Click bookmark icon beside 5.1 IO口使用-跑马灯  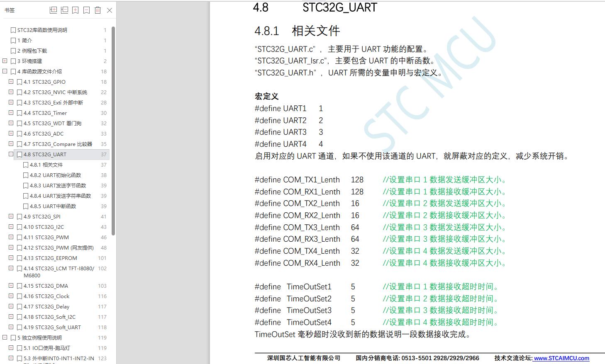click(x=20, y=348)
